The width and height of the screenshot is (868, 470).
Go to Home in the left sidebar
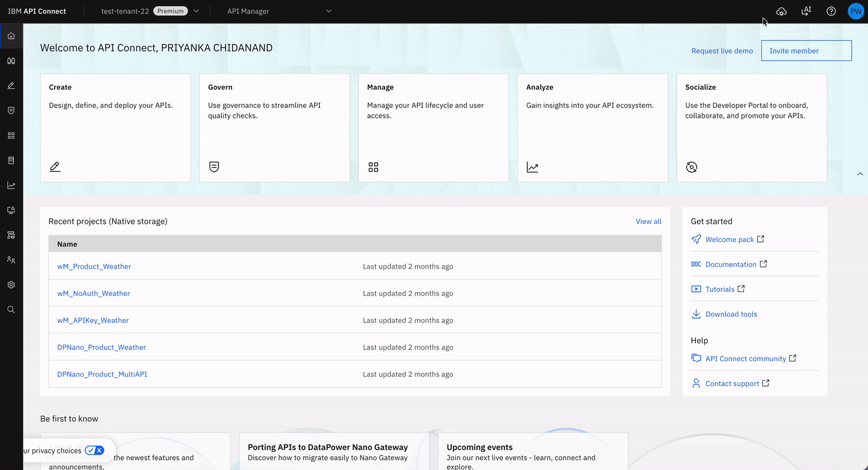pos(11,36)
